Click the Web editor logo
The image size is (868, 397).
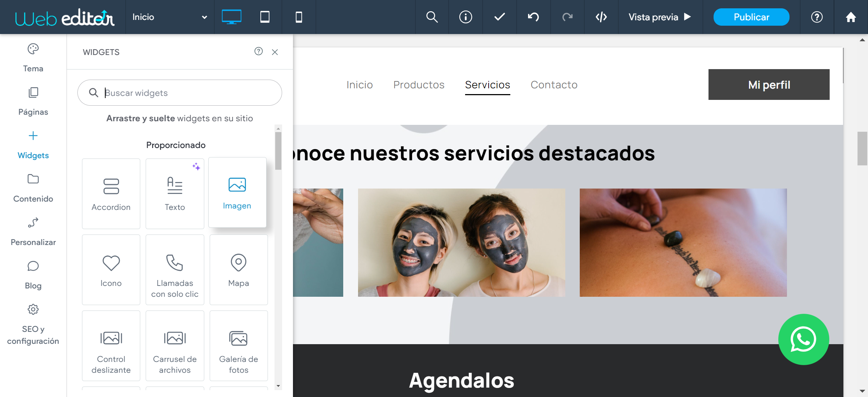coord(65,18)
